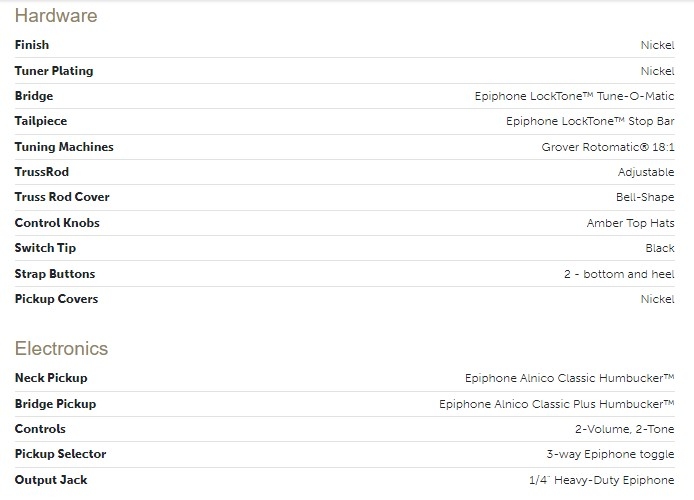Select the Switch Tip label
The height and width of the screenshot is (500, 694).
(x=45, y=248)
